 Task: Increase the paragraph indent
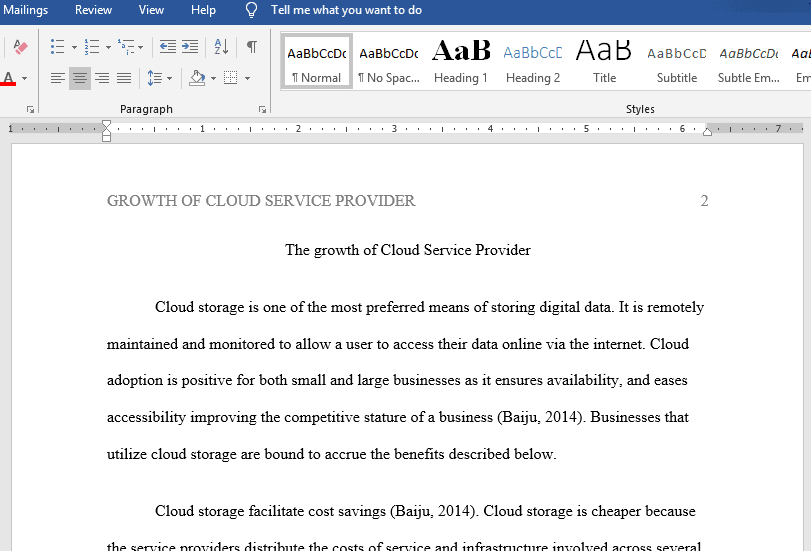(x=190, y=47)
